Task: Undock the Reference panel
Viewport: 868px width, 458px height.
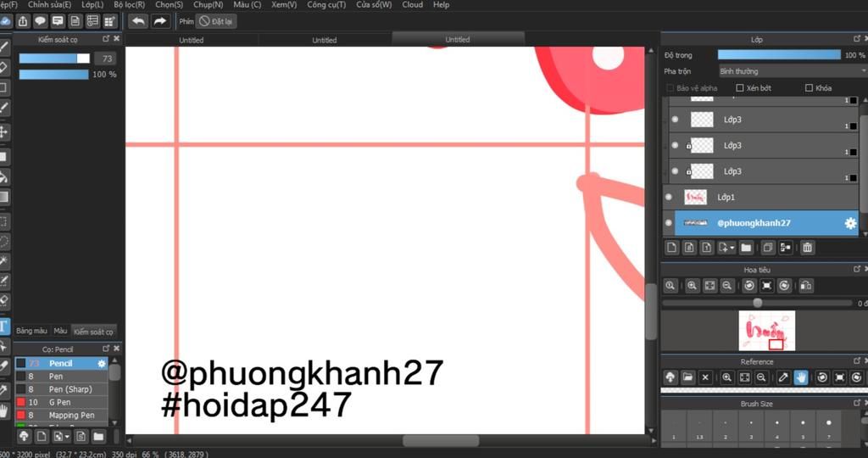Action: coord(857,361)
